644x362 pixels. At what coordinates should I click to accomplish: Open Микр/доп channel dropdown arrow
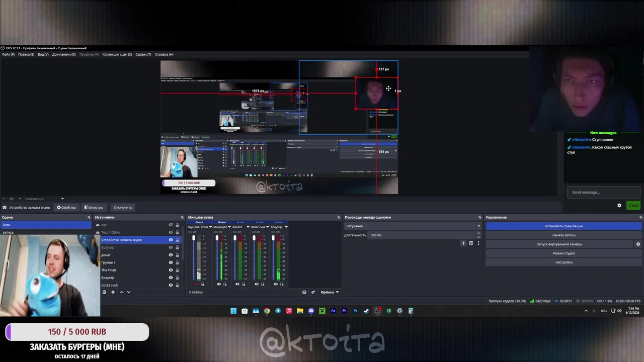click(x=229, y=227)
